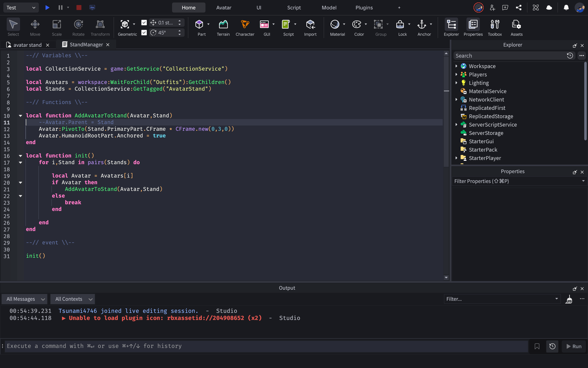Click the cloud save icon
Viewport: 588px width, 368px height.
(549, 8)
